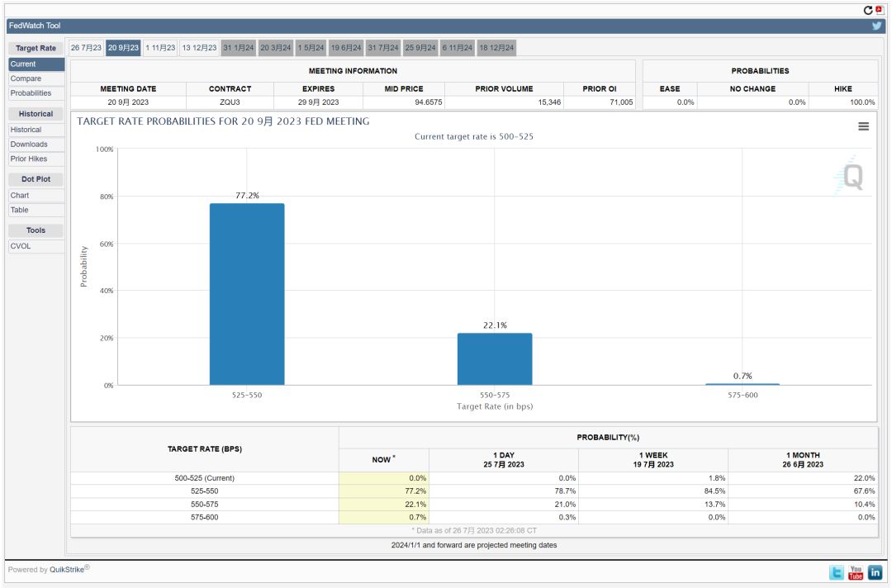Click the NOW column header
Screen dimensions: 892x588
tap(383, 459)
